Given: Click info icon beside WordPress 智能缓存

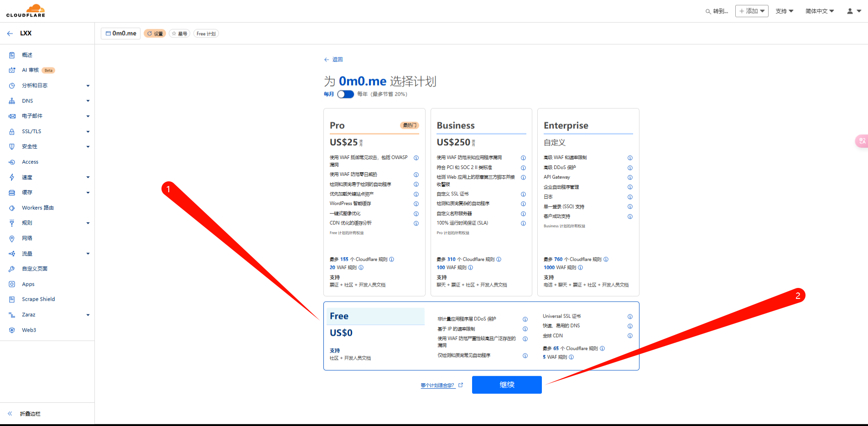Looking at the screenshot, I should [416, 204].
